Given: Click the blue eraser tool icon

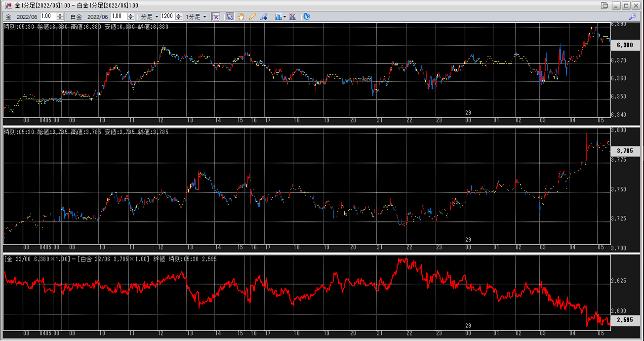Looking at the screenshot, I should 264,16.
